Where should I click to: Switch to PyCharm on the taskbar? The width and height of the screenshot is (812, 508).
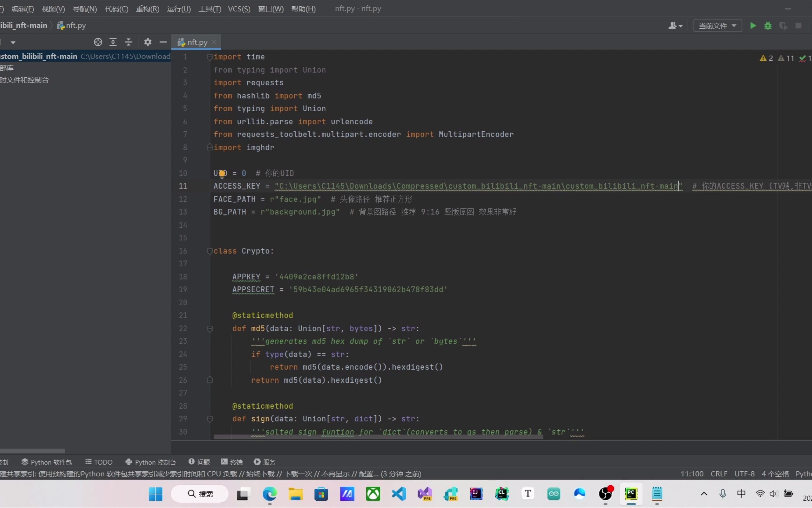(631, 494)
